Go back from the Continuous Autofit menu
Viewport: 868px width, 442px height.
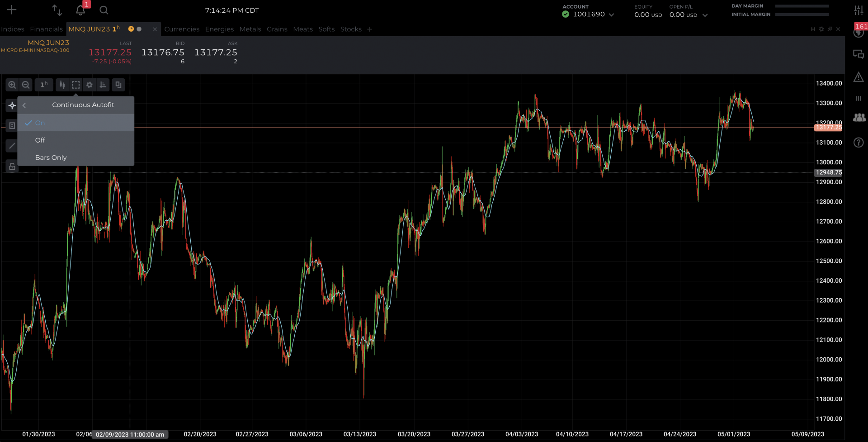click(x=24, y=105)
